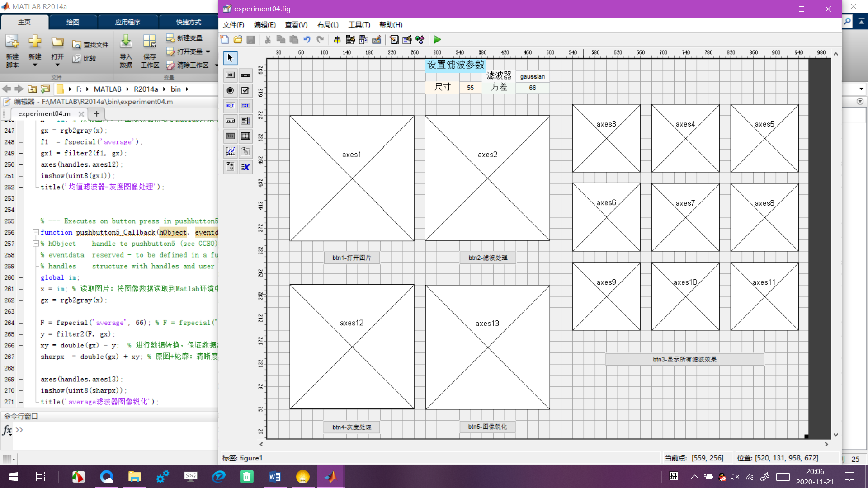Open the Menu Editor tool
This screenshot has height=488, width=868.
(350, 40)
